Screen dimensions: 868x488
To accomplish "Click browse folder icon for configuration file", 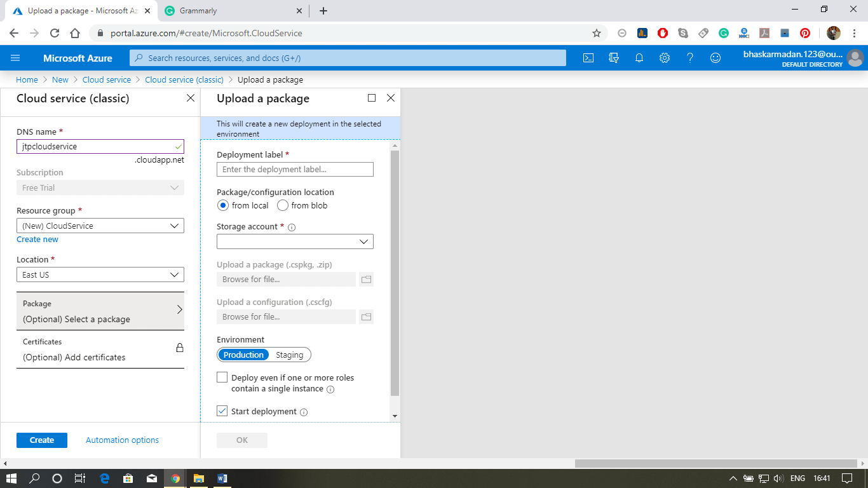I will pos(366,316).
